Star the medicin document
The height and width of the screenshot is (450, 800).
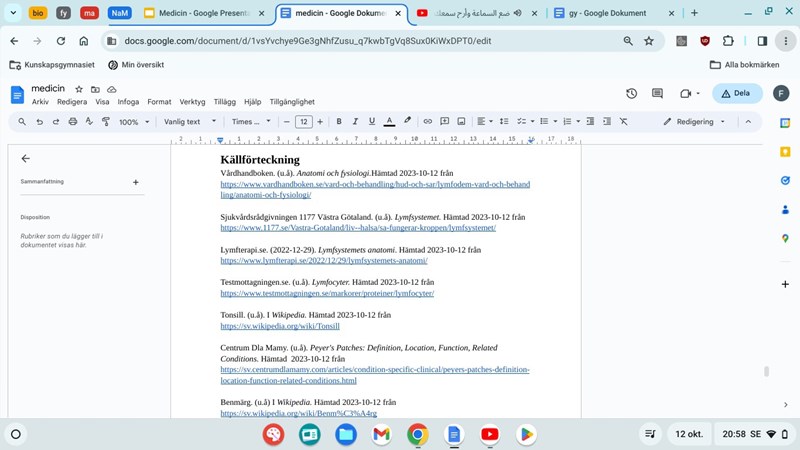[x=79, y=89]
